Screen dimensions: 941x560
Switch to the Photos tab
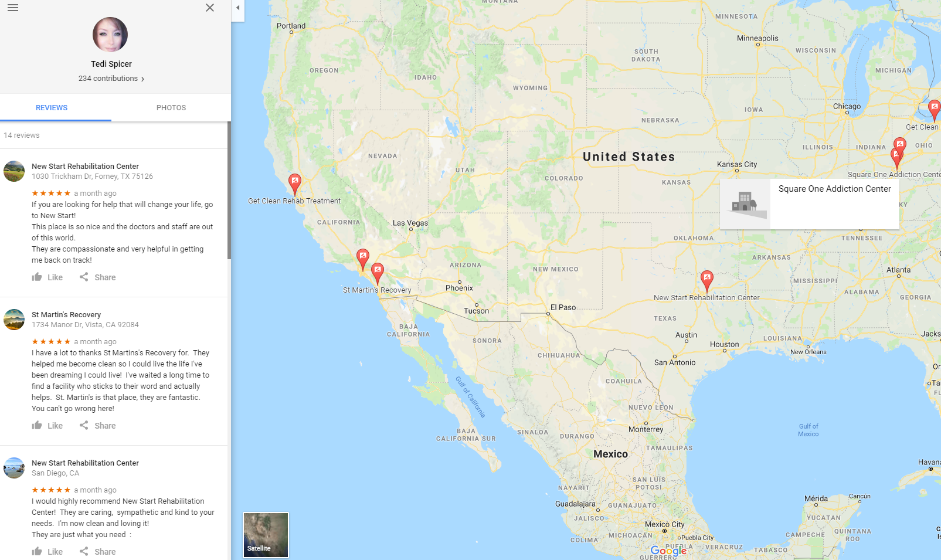click(x=171, y=108)
